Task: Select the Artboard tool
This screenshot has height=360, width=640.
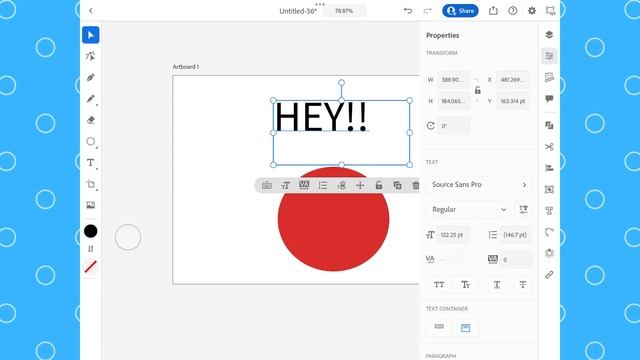Action: [91, 184]
